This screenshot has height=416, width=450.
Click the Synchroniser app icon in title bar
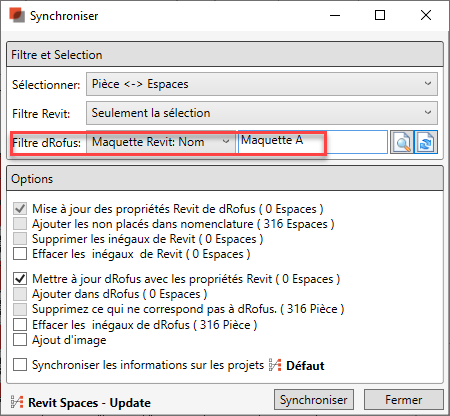17,15
